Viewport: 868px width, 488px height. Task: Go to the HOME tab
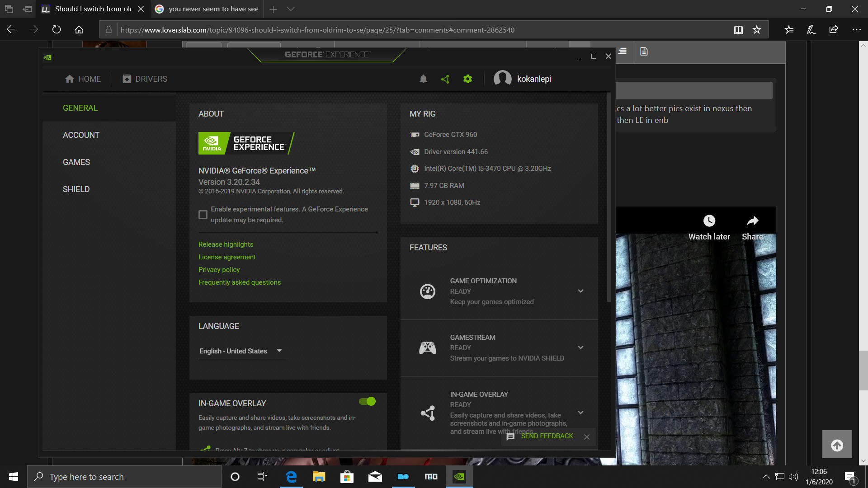(83, 79)
